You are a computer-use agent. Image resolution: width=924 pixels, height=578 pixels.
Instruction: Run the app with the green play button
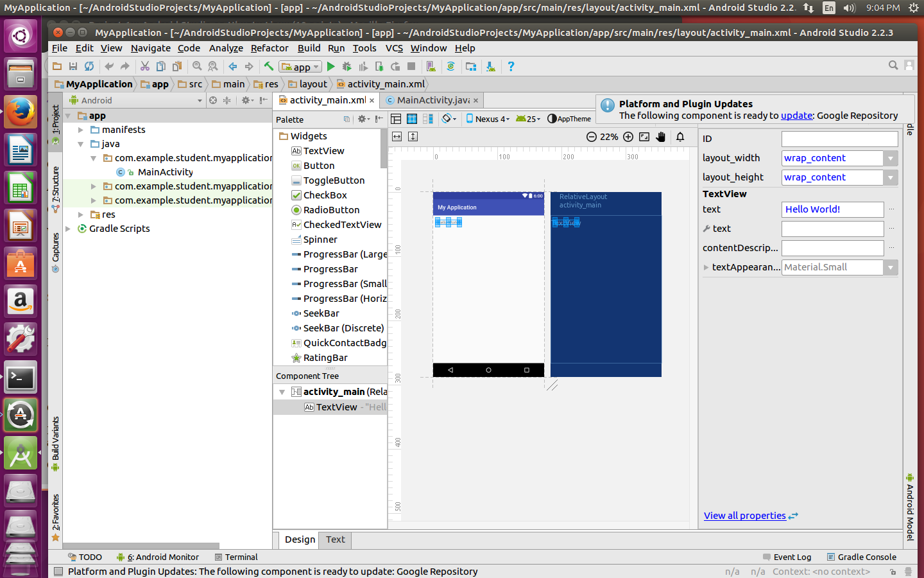click(330, 66)
